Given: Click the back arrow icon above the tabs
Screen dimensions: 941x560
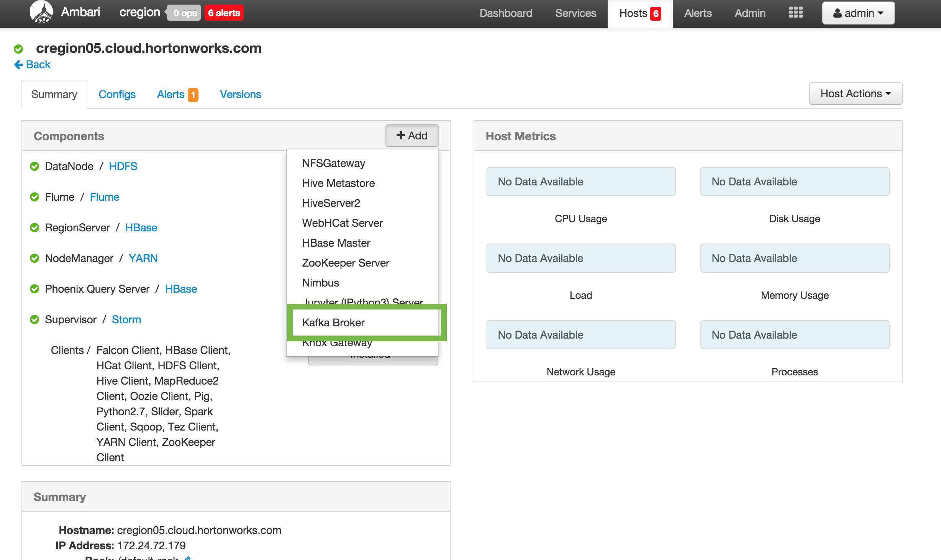Looking at the screenshot, I should coord(18,64).
